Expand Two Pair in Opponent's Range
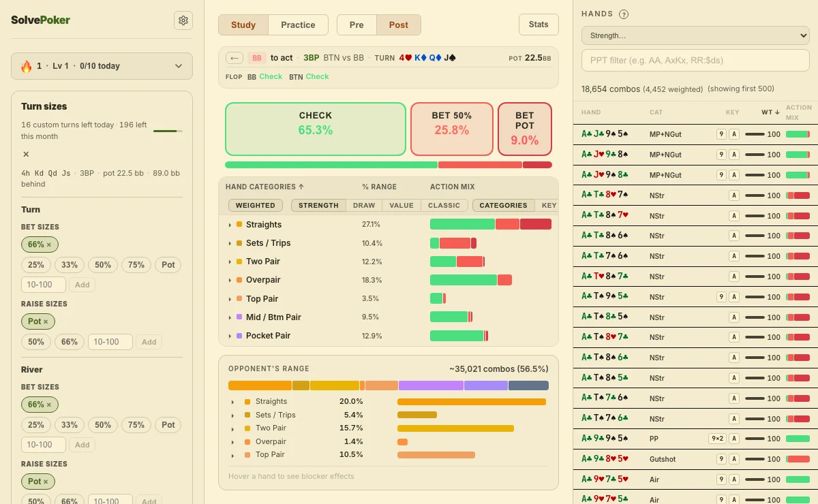 click(x=232, y=428)
